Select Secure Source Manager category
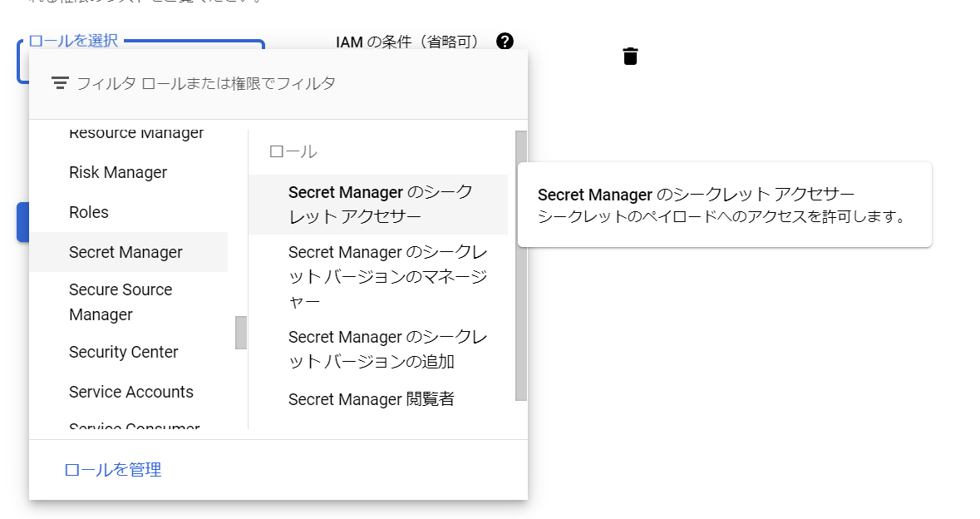This screenshot has height=519, width=980. tap(128, 302)
